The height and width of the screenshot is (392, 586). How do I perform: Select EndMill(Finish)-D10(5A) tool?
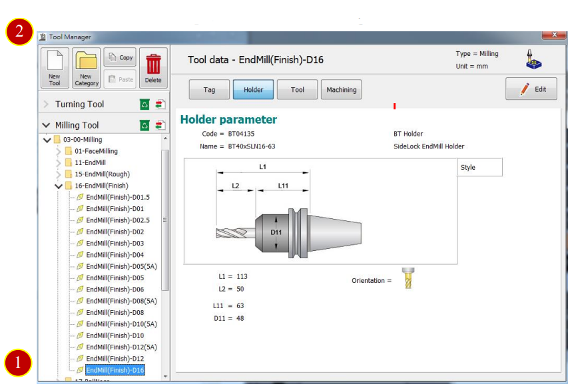click(121, 324)
